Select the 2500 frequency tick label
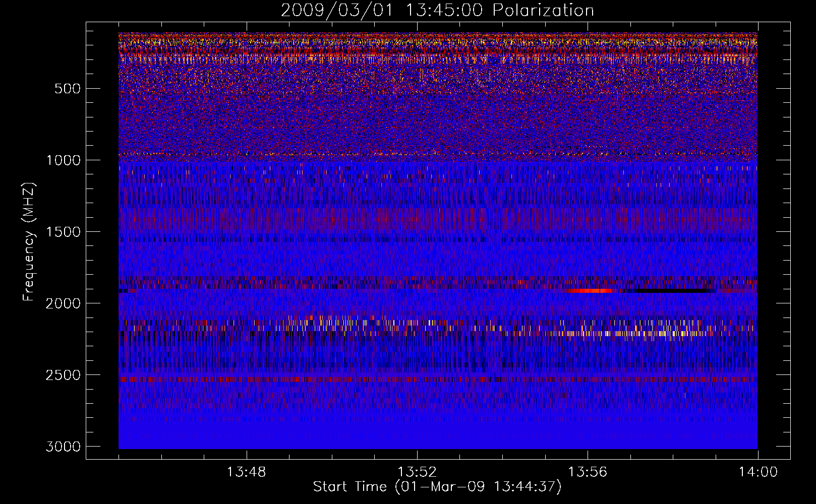The height and width of the screenshot is (504, 816). (63, 375)
